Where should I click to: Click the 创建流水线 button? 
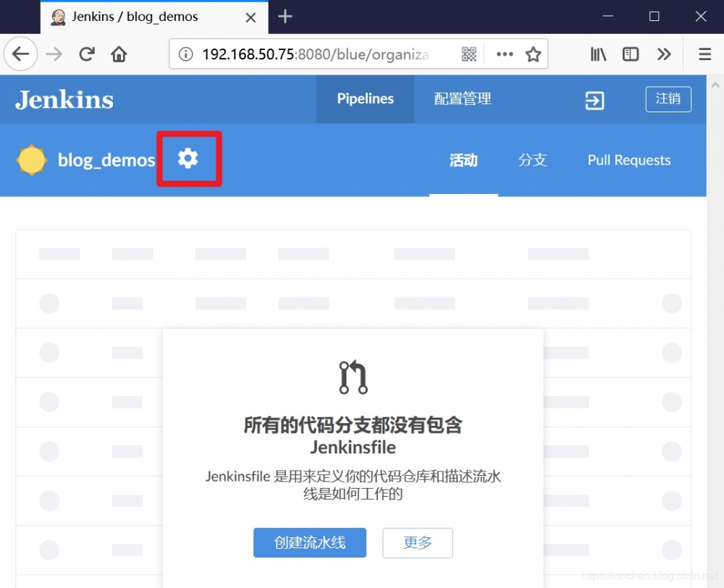point(309,542)
